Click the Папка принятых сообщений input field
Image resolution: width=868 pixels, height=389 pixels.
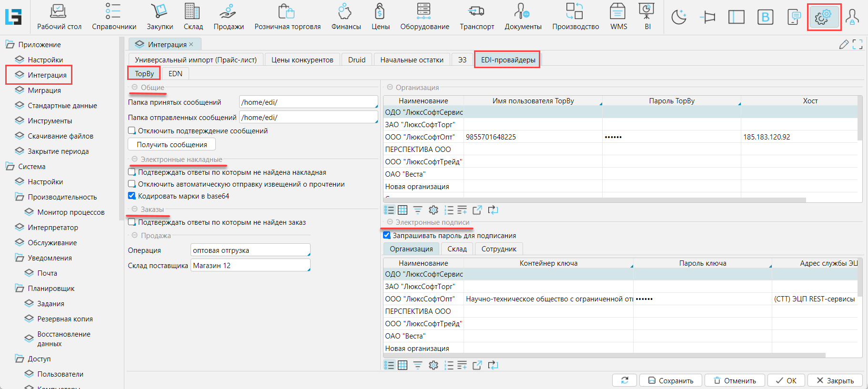pyautogui.click(x=308, y=102)
